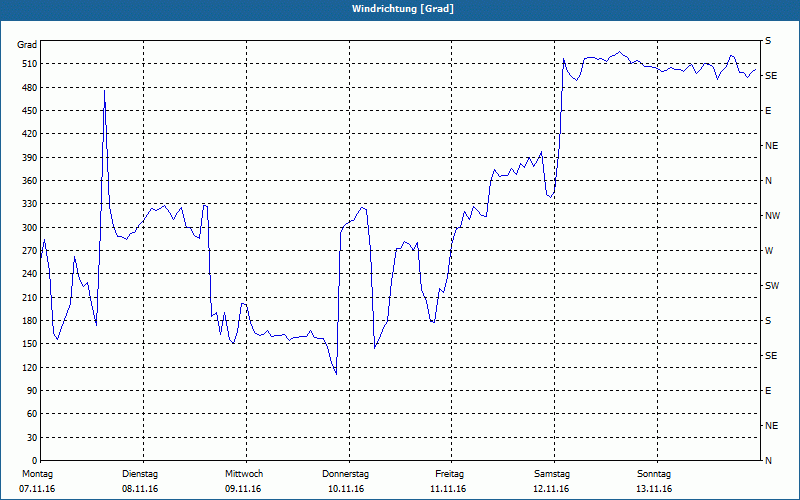This screenshot has height=500, width=800.
Task: Select the y-axis value '270'
Action: click(29, 251)
